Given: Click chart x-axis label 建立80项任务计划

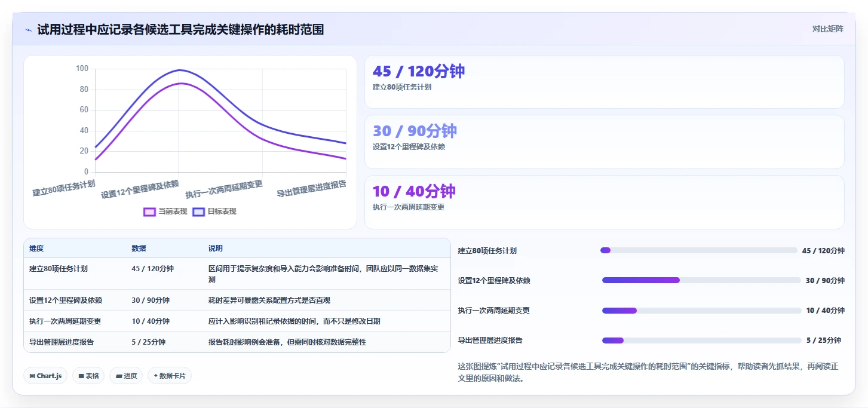Looking at the screenshot, I should coord(63,188).
